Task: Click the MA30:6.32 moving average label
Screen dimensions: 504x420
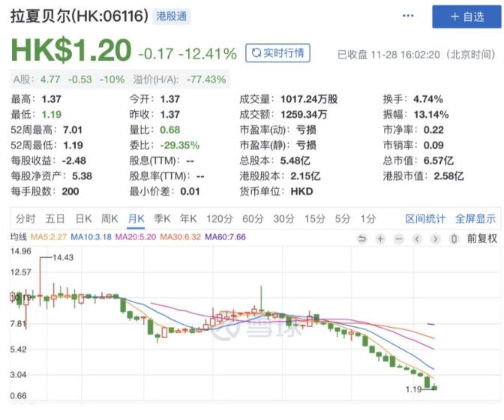Action: [180, 237]
